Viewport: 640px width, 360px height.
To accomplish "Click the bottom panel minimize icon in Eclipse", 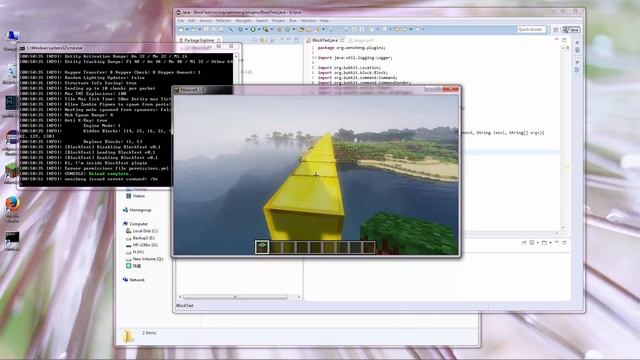I will tap(556, 243).
